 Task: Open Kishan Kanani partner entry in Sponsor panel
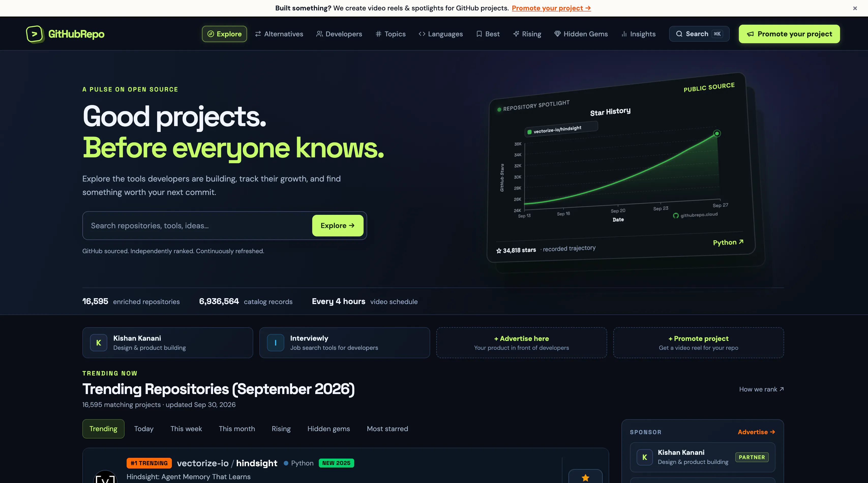click(x=702, y=457)
